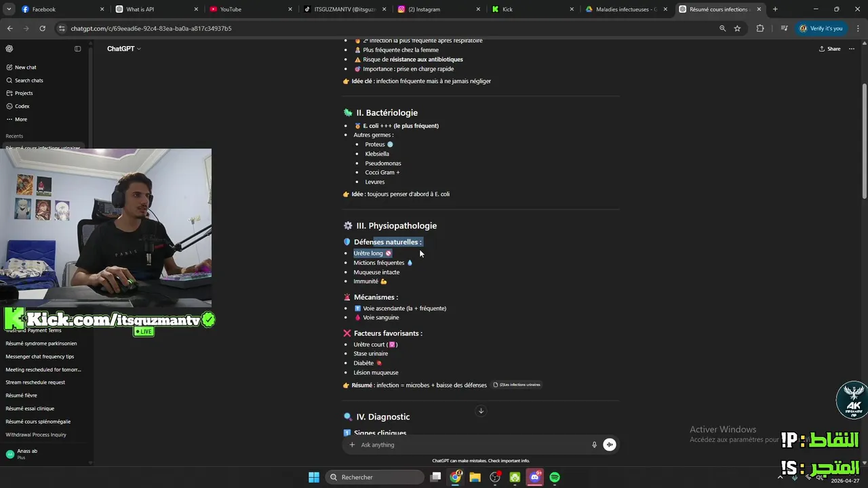Switch to the 'What is API' tab
The width and height of the screenshot is (868, 488).
pos(156,9)
